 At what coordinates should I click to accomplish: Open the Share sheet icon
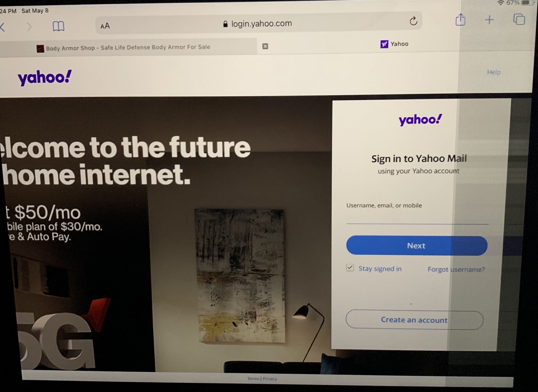tap(460, 20)
